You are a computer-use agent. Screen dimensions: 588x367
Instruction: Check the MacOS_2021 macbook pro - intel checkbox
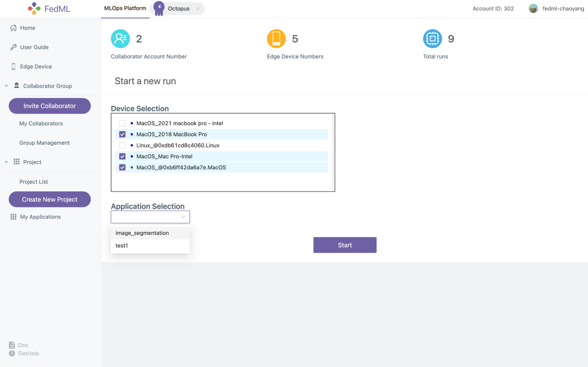click(122, 123)
